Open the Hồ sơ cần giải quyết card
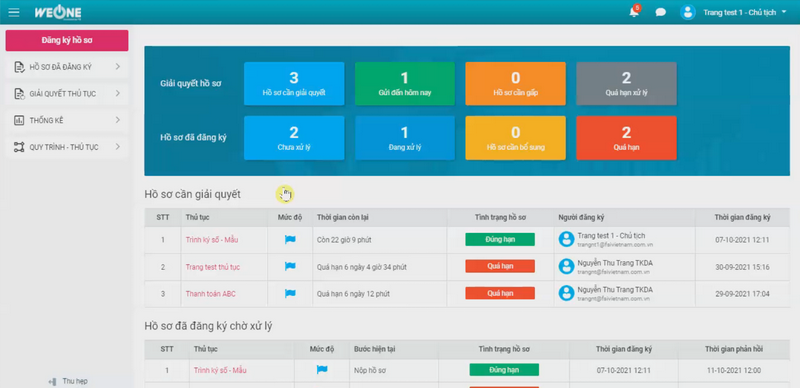 [x=294, y=84]
